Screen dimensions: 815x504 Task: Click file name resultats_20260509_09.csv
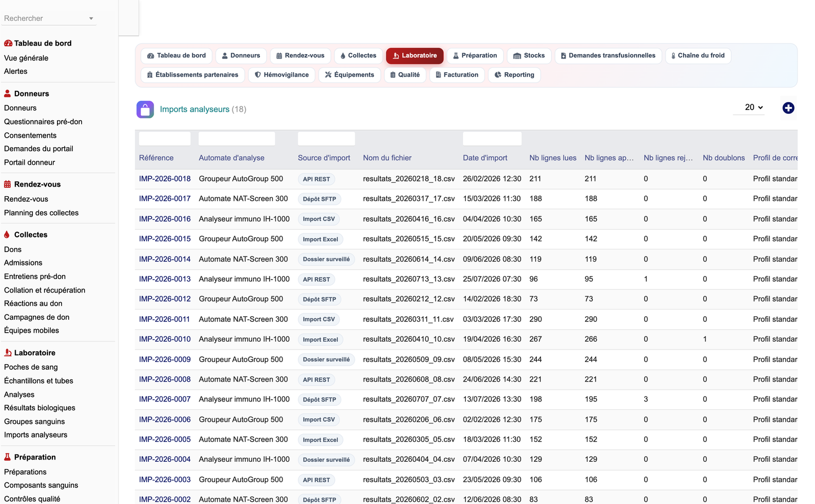pyautogui.click(x=409, y=360)
